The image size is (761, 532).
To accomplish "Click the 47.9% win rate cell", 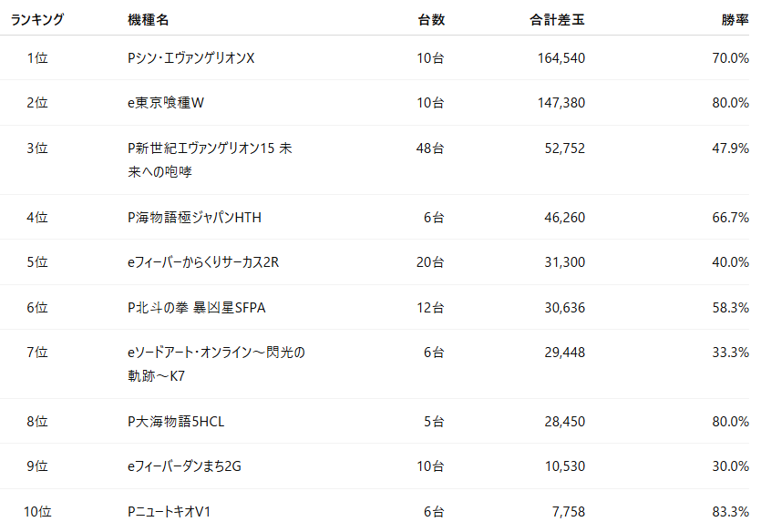I will pyautogui.click(x=730, y=148).
